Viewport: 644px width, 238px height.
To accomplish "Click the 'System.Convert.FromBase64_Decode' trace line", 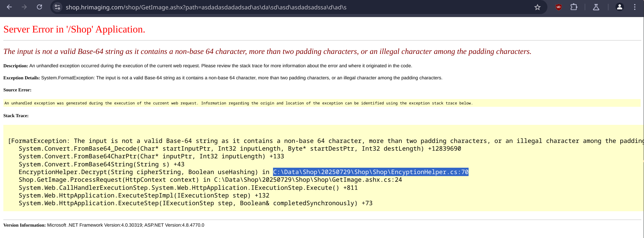I will click(240, 149).
